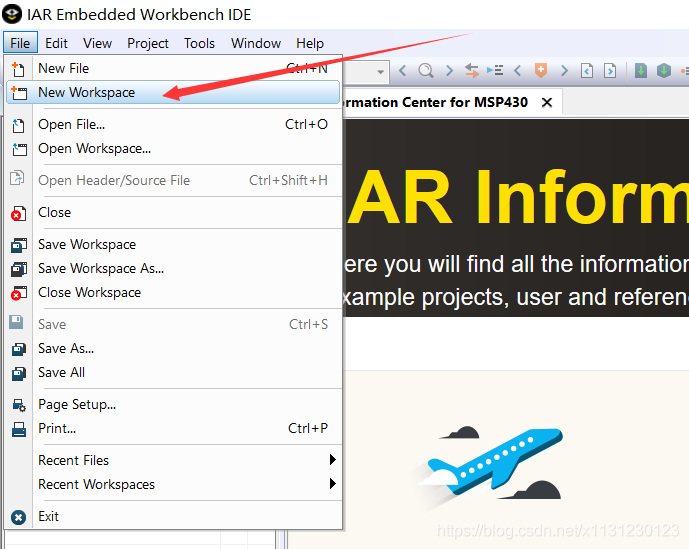This screenshot has width=689, height=549.
Task: Click the Close Workspace icon
Action: point(18,293)
